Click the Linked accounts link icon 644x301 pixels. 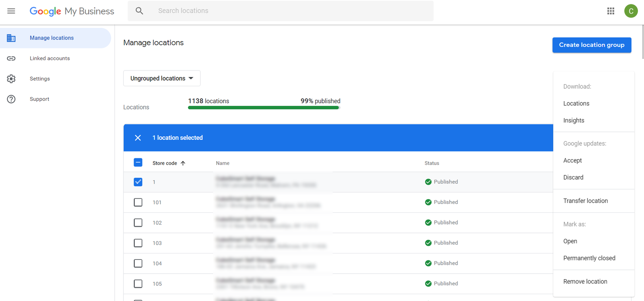click(x=11, y=58)
